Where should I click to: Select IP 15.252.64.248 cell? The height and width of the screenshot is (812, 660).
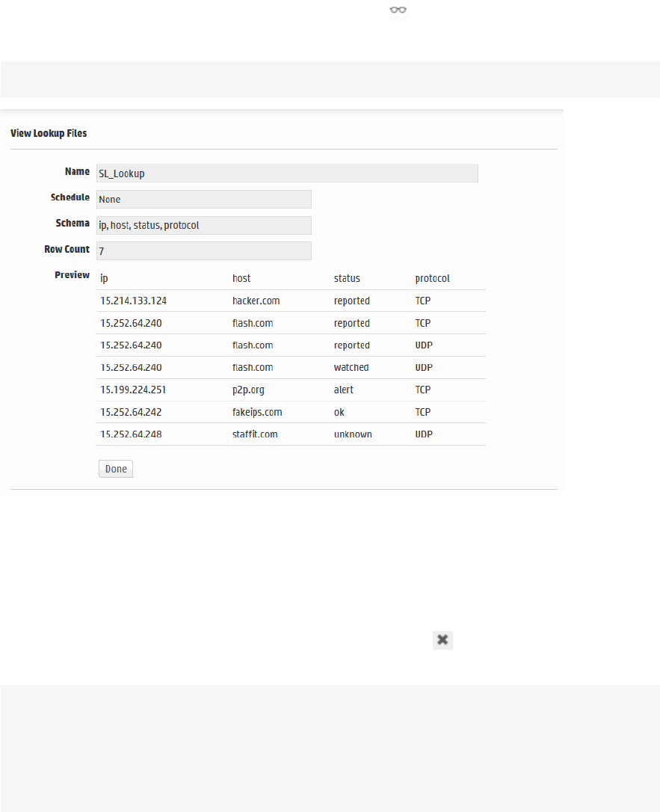pyautogui.click(x=131, y=434)
